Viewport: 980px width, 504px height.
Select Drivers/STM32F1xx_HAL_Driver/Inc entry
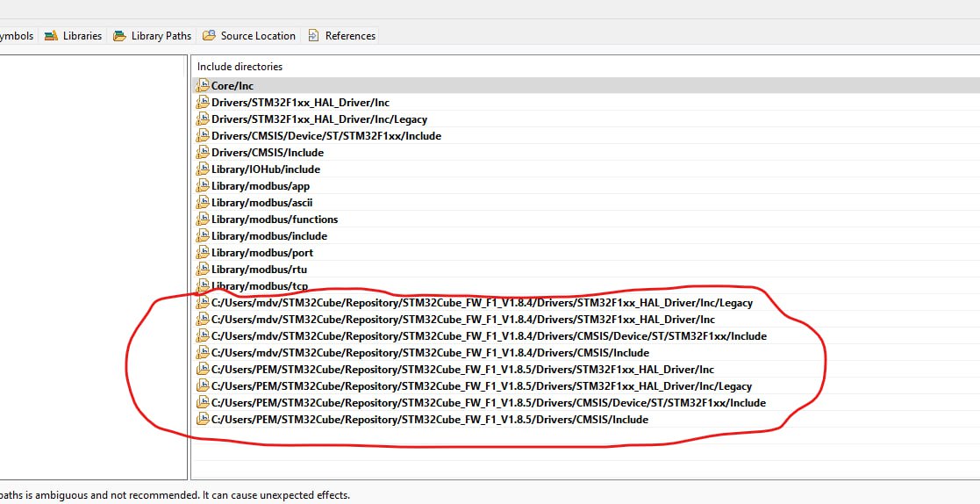tap(586, 103)
